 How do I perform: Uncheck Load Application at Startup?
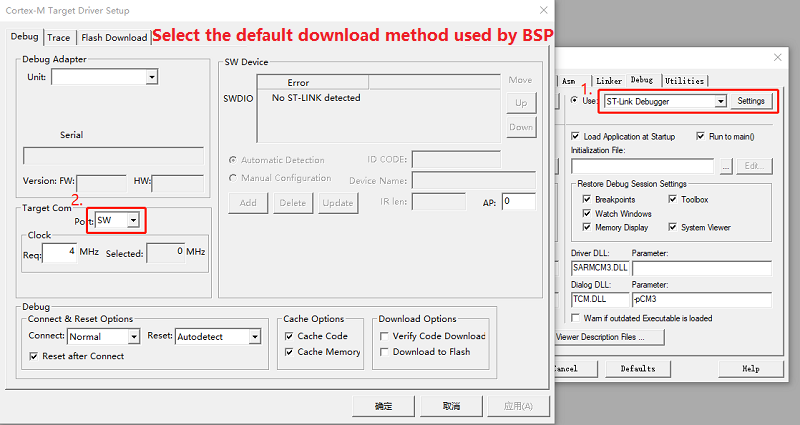pyautogui.click(x=575, y=136)
